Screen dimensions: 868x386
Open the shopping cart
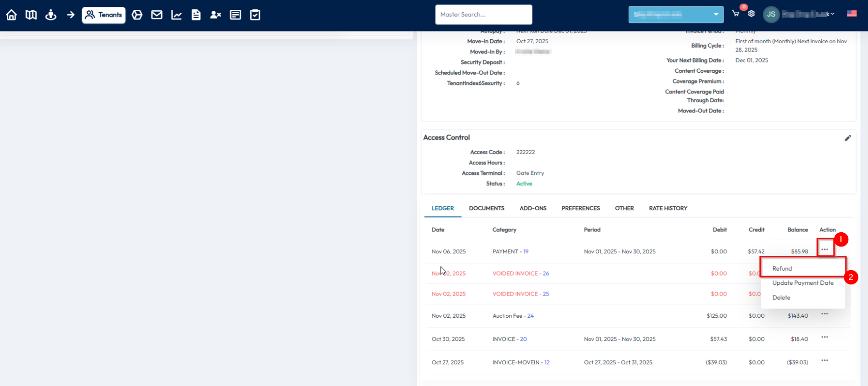pyautogui.click(x=736, y=14)
